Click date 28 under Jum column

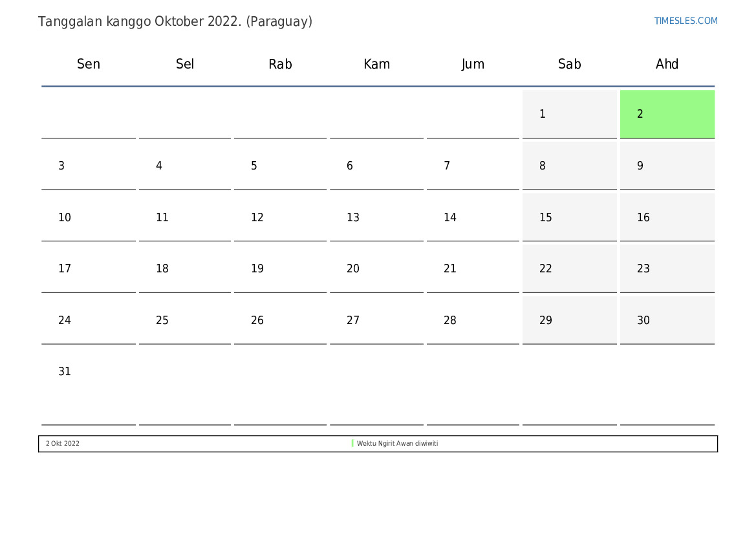[450, 320]
